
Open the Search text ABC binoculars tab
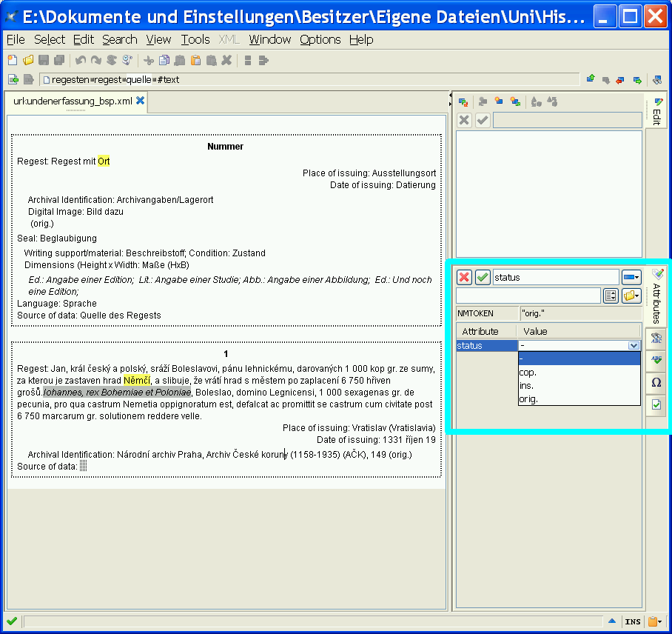click(656, 338)
